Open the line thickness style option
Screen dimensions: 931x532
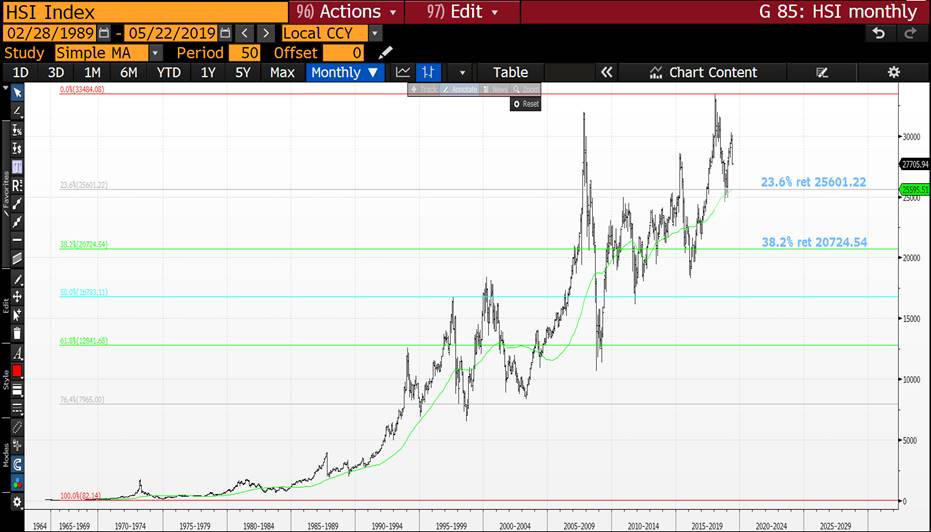pos(17,390)
